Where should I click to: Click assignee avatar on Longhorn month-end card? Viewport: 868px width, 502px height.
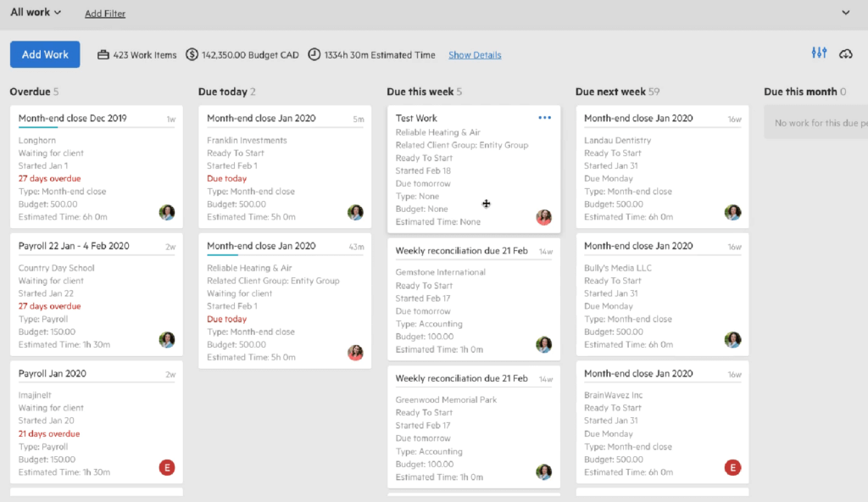tap(167, 212)
